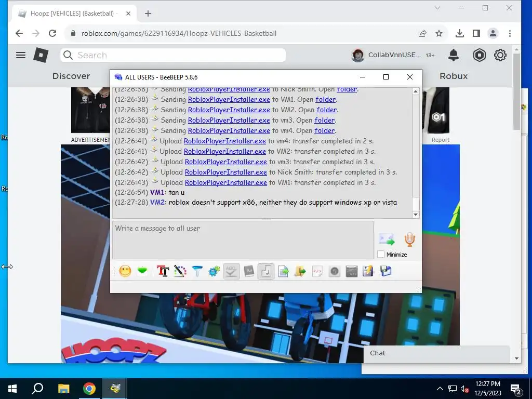The width and height of the screenshot is (532, 399).
Task: Bookmark this page with the star icon
Action: coord(439,33)
